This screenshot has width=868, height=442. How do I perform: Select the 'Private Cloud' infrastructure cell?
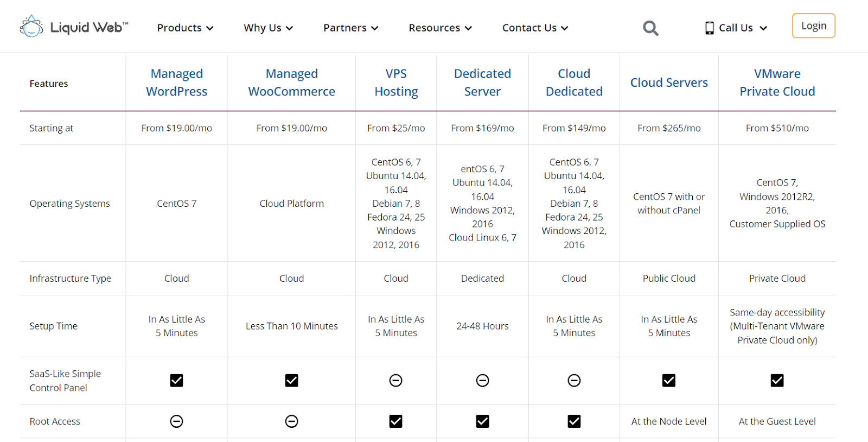point(777,279)
